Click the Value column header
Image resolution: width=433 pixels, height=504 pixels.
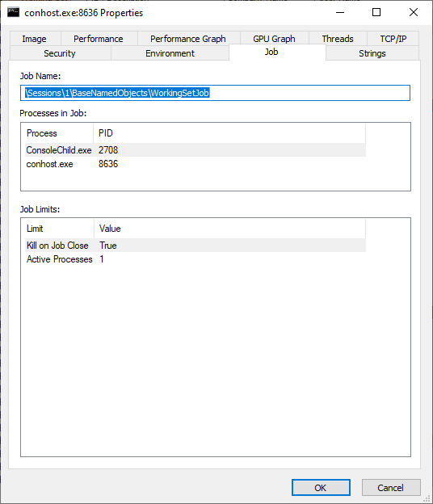229,229
